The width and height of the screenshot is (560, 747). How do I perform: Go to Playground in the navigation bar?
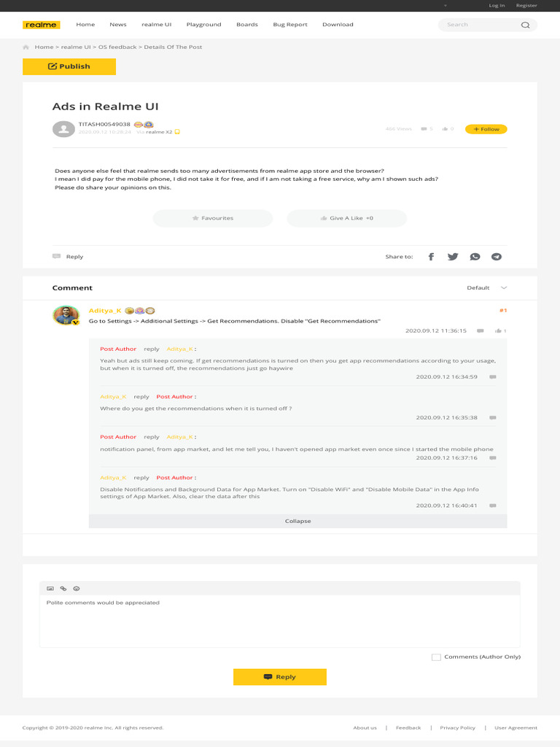(203, 25)
